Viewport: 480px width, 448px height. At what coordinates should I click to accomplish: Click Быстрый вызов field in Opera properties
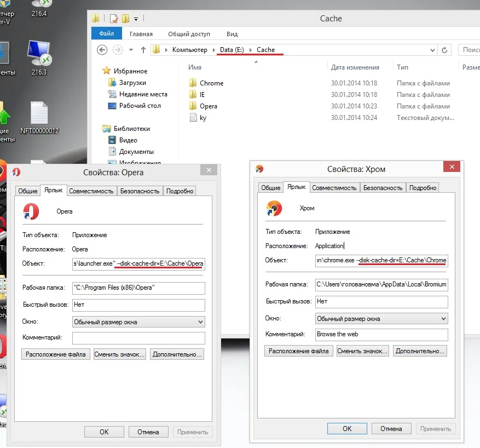tap(138, 305)
